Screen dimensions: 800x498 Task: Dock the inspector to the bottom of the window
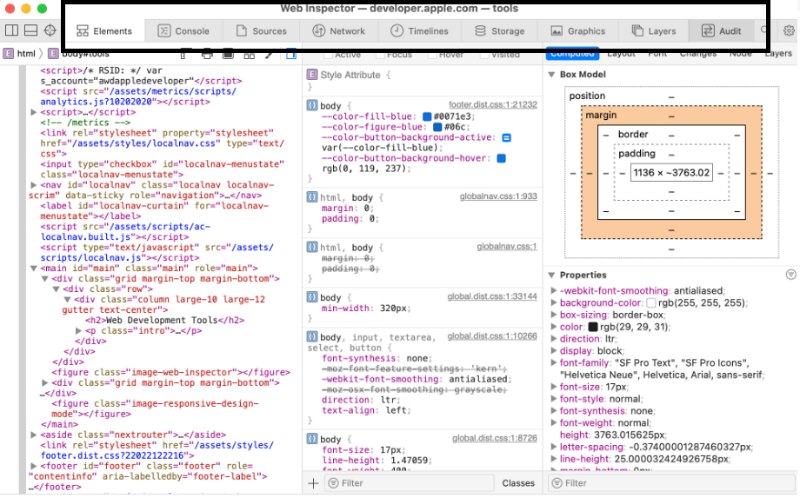(32, 32)
